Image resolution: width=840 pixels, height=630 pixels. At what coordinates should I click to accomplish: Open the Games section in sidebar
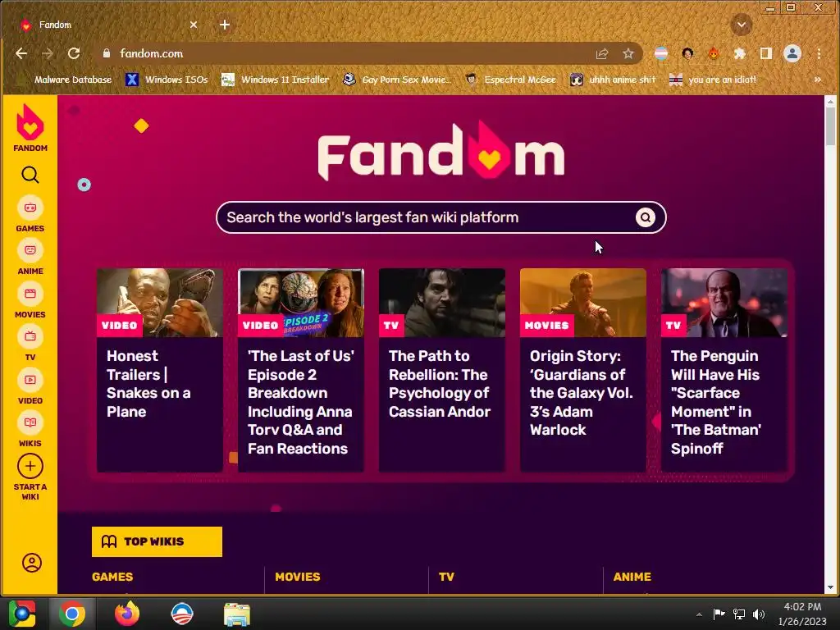[30, 214]
